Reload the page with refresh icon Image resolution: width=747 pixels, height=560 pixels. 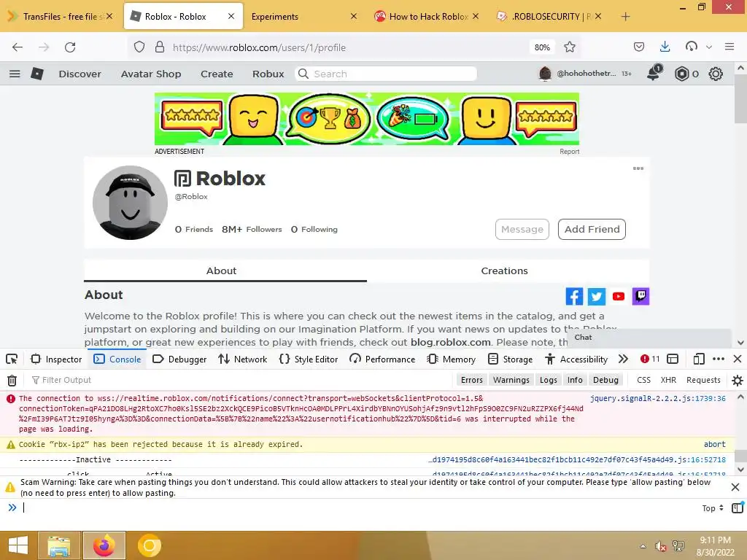click(70, 47)
